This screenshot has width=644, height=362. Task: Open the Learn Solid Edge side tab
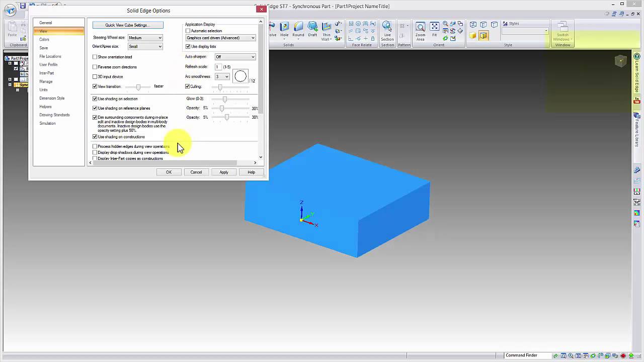pyautogui.click(x=637, y=72)
